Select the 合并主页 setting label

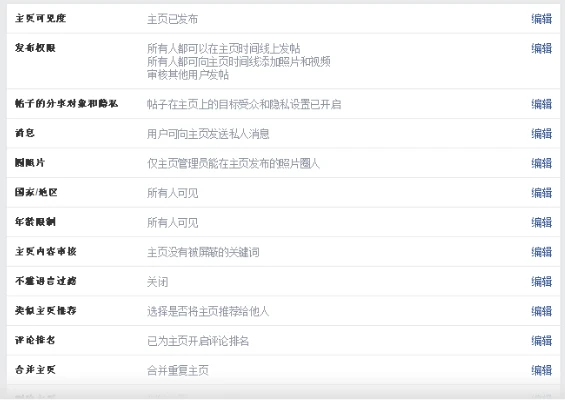click(35, 369)
